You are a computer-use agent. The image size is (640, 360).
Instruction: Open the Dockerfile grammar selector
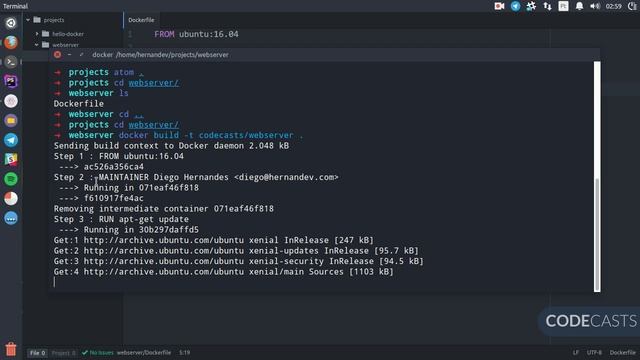point(622,353)
